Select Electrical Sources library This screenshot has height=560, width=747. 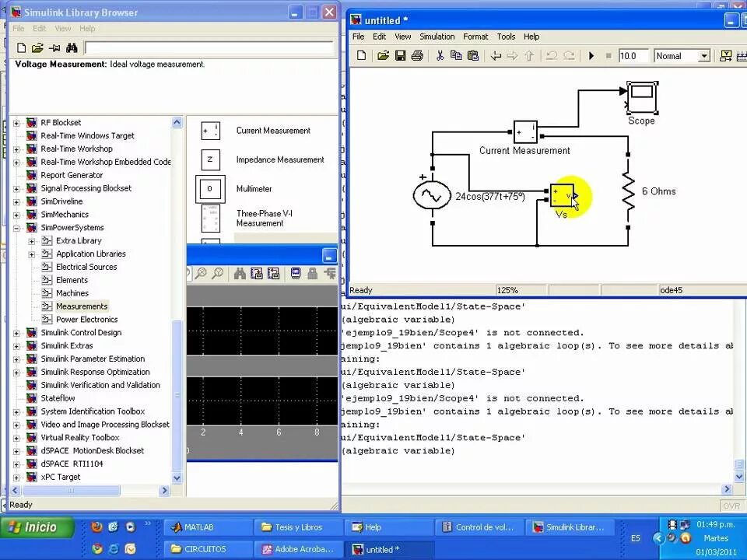pos(86,267)
